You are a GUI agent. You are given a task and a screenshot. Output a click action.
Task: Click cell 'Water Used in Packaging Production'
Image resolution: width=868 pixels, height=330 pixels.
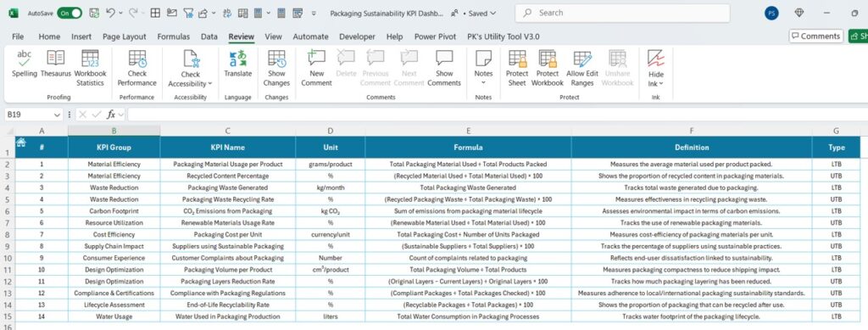tap(227, 316)
